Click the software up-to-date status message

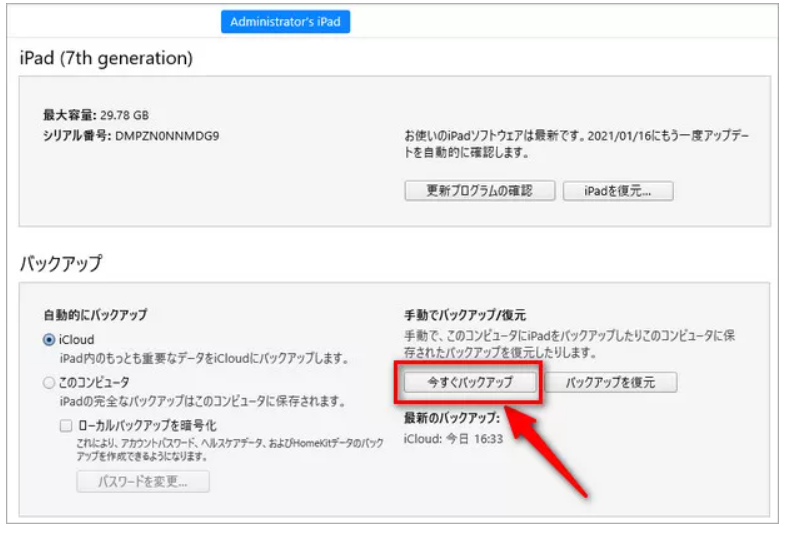click(x=575, y=144)
